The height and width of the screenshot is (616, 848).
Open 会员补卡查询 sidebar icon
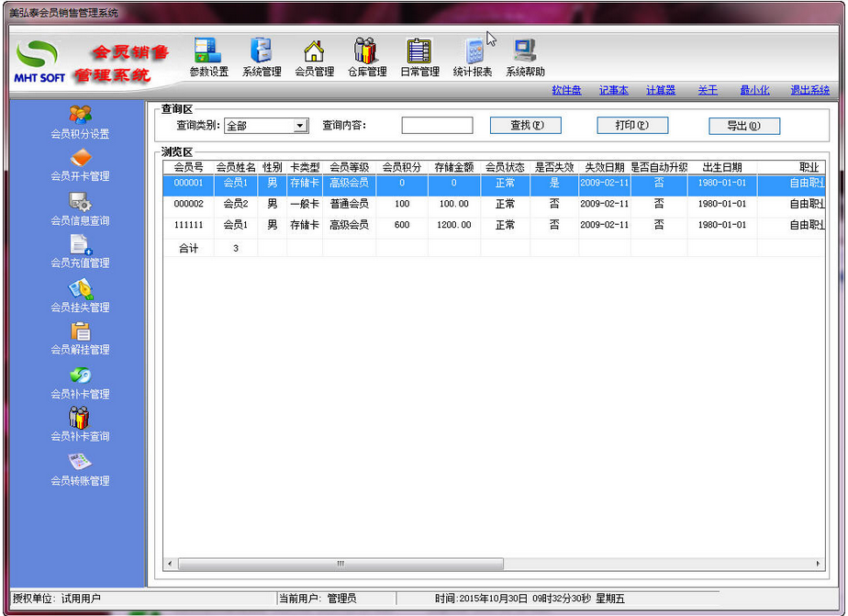pyautogui.click(x=80, y=425)
